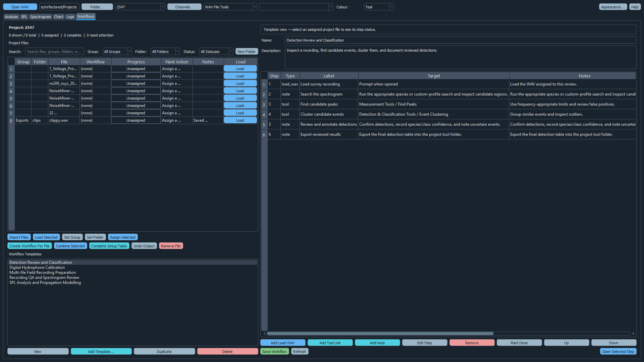
Task: Click the Folder... button in top bar
Action: [97, 7]
